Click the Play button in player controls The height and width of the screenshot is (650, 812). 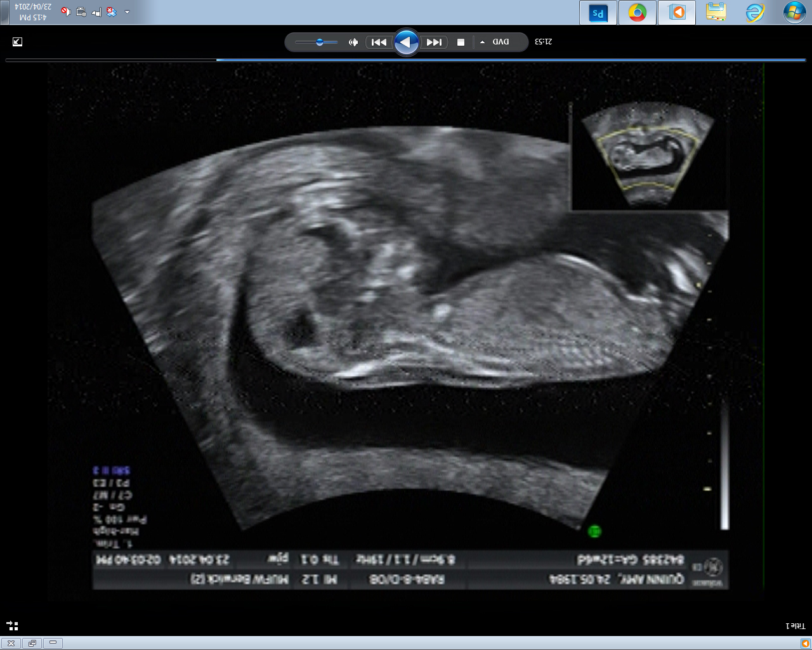pyautogui.click(x=406, y=43)
